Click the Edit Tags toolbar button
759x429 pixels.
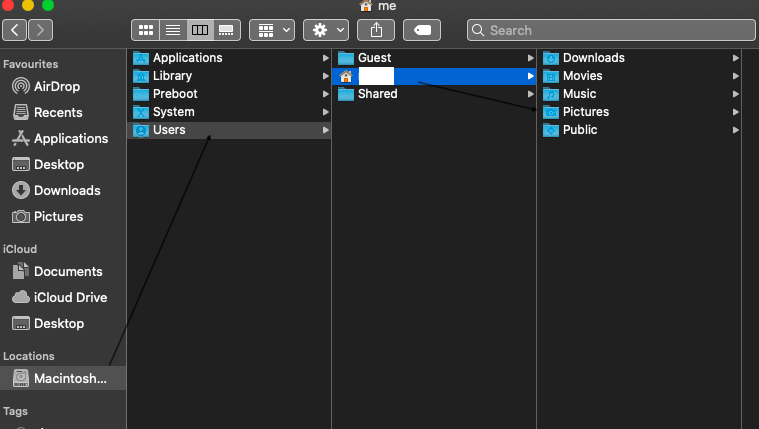click(422, 30)
